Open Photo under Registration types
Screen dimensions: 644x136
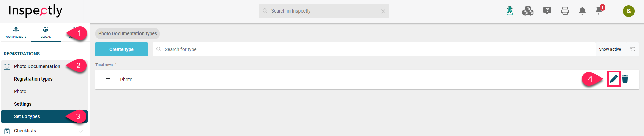(x=20, y=91)
